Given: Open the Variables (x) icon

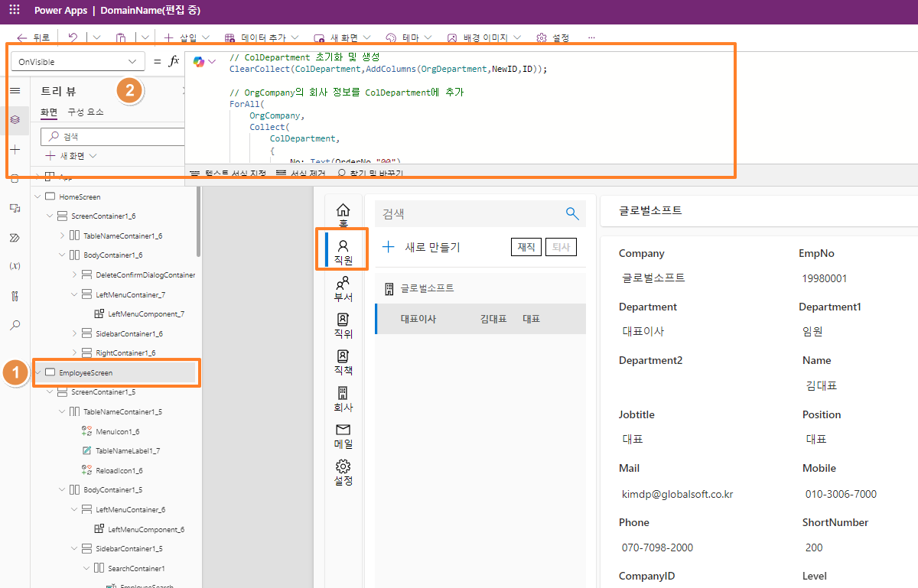Looking at the screenshot, I should pos(15,266).
